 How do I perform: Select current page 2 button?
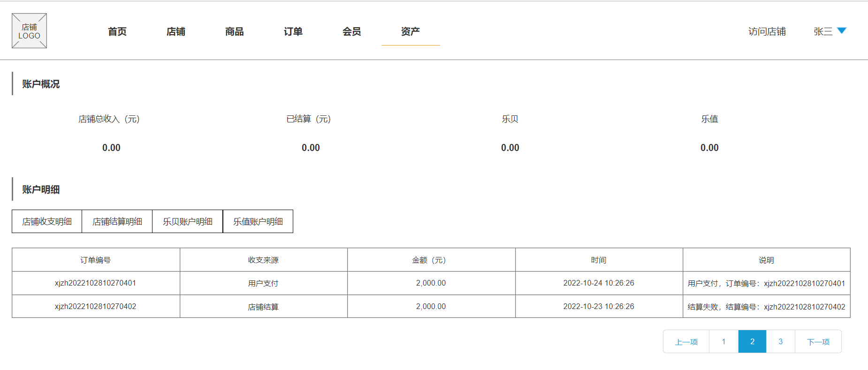753,341
